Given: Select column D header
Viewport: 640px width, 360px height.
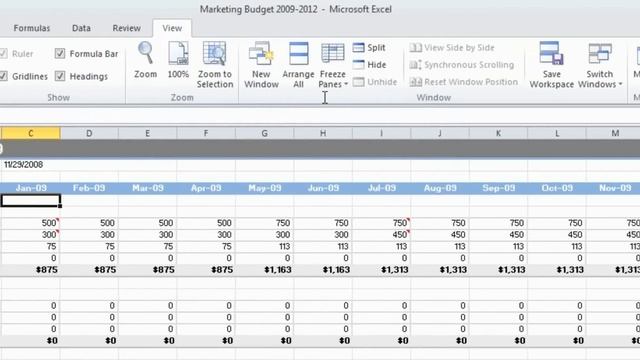Looking at the screenshot, I should pyautogui.click(x=89, y=133).
